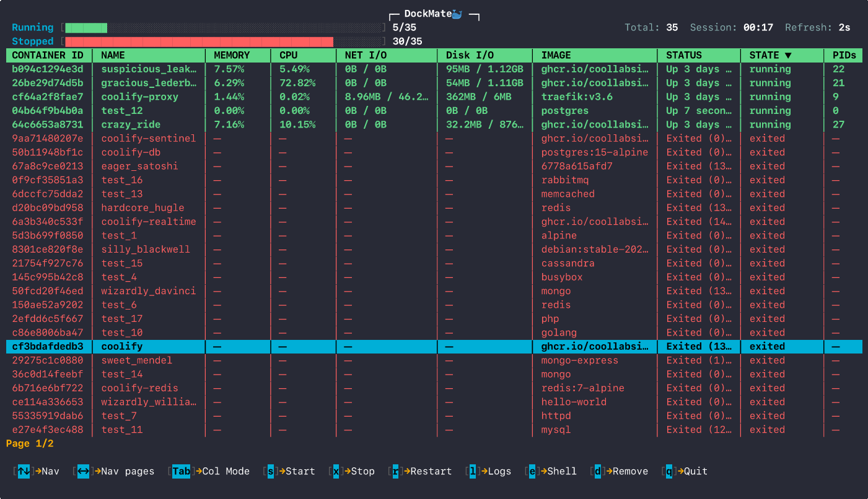
Task: Select the coolify-proxy container row
Action: coord(139,97)
